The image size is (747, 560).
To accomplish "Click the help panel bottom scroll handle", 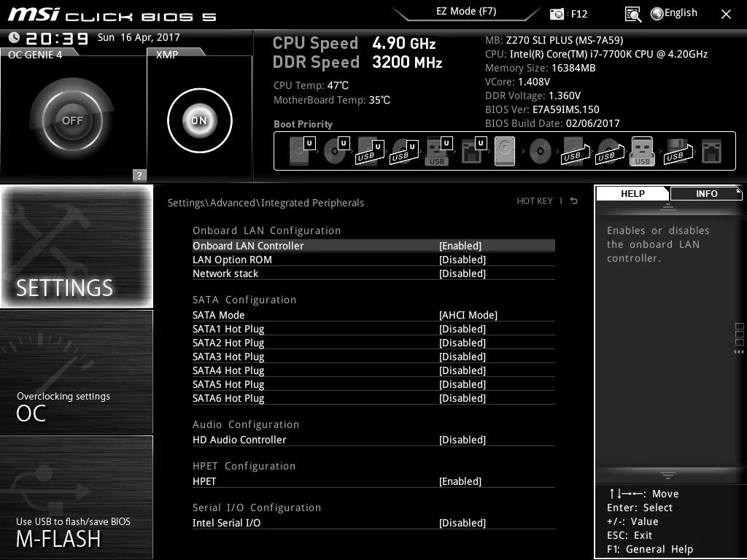I will pos(668,474).
